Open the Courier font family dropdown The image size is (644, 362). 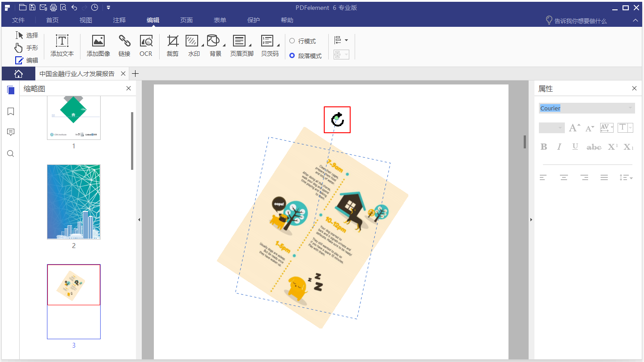(587, 108)
